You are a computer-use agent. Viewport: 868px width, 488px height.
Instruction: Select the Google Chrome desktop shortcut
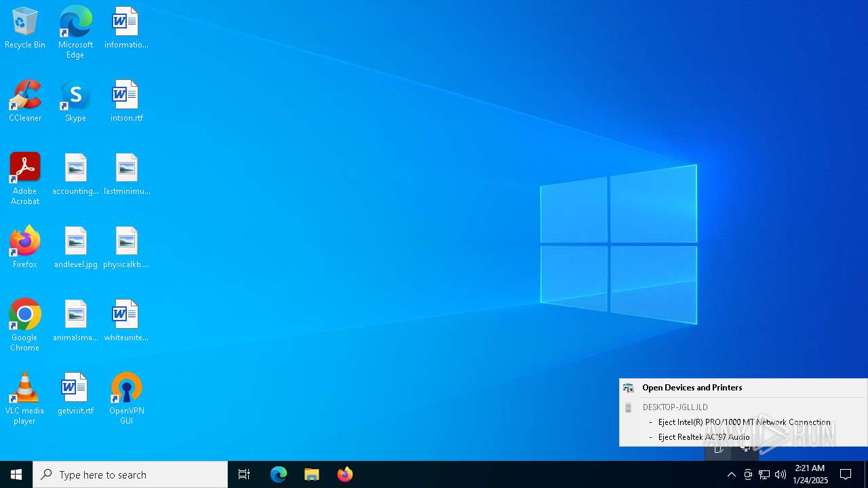25,325
